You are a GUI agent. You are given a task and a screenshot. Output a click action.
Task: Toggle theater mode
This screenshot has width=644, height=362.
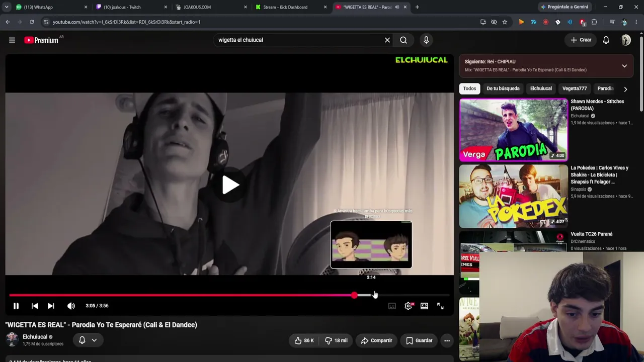click(424, 306)
